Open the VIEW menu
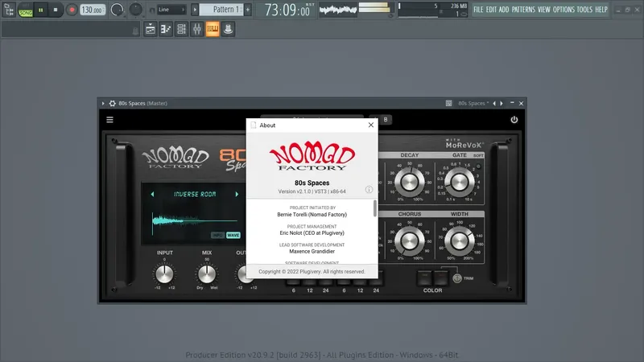The image size is (644, 362). (544, 10)
